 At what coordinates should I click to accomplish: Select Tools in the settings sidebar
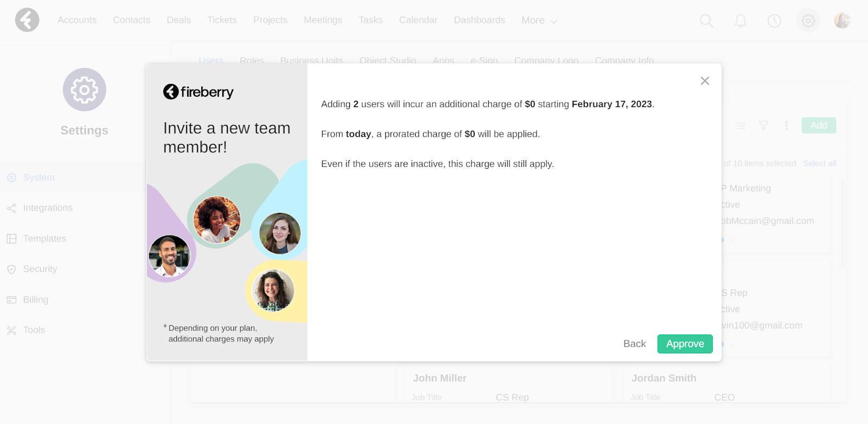coord(34,330)
